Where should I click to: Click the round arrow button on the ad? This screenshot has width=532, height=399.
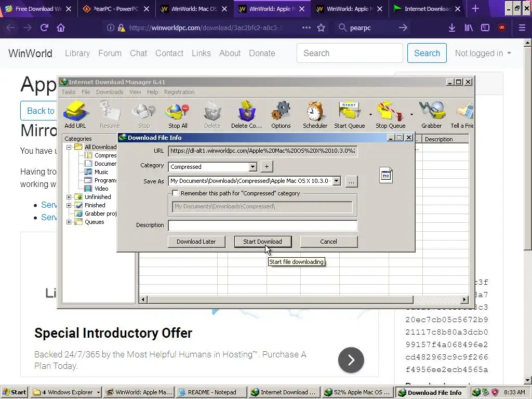[351, 360]
